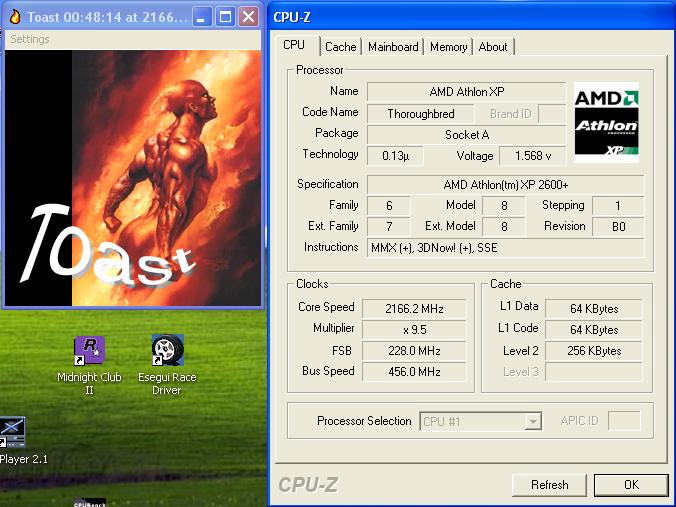Open the Settings menu in Toast
This screenshot has width=676, height=507.
(x=30, y=39)
